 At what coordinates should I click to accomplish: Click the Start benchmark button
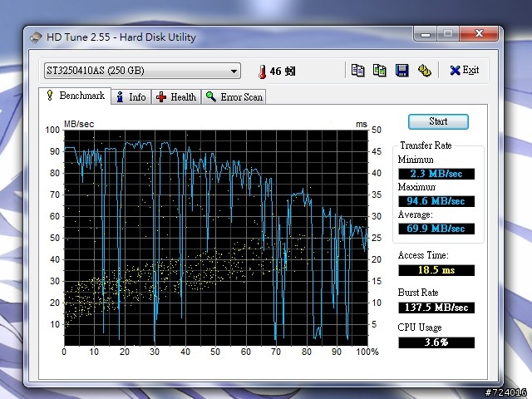pyautogui.click(x=438, y=121)
